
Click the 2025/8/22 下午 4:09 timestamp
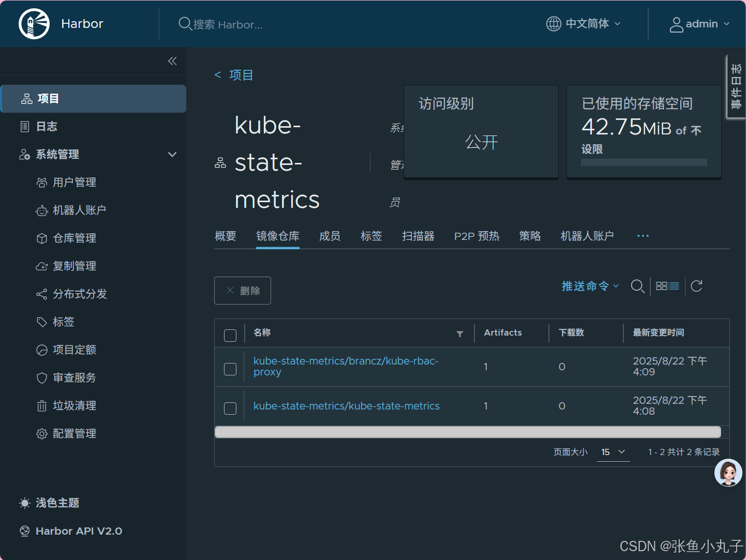670,366
